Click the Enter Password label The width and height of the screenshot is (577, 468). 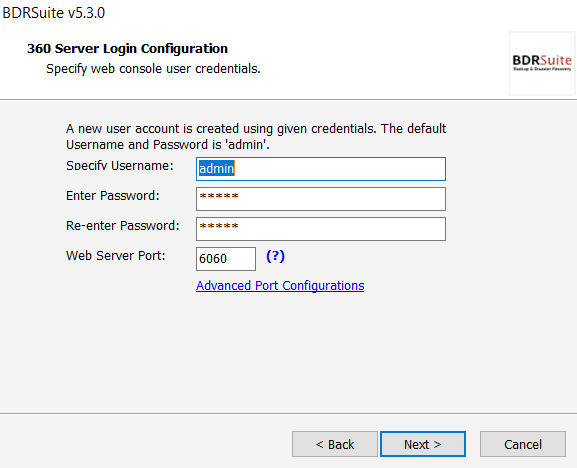coord(113,196)
